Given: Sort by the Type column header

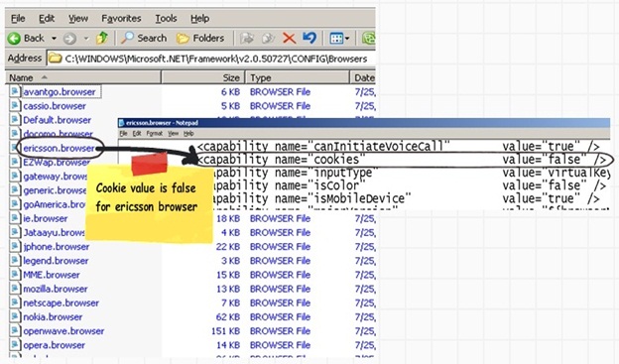Looking at the screenshot, I should (x=298, y=77).
